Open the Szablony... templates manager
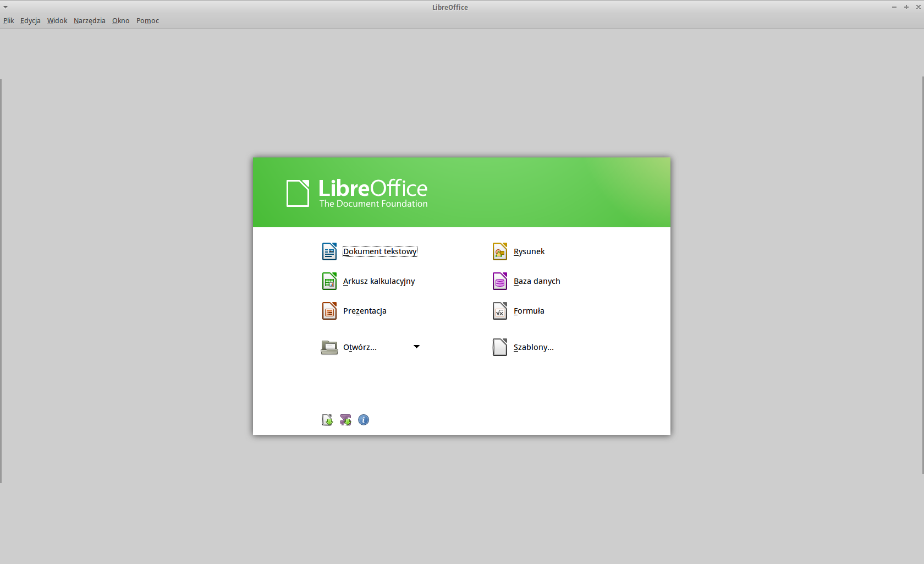Image resolution: width=924 pixels, height=564 pixels. (x=523, y=347)
